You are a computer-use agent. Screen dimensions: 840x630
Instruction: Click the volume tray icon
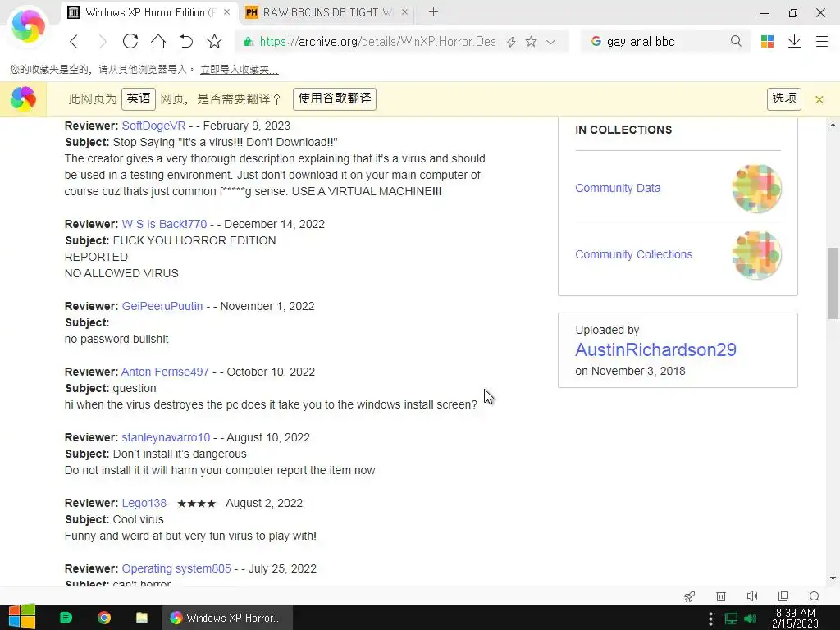[x=751, y=619]
